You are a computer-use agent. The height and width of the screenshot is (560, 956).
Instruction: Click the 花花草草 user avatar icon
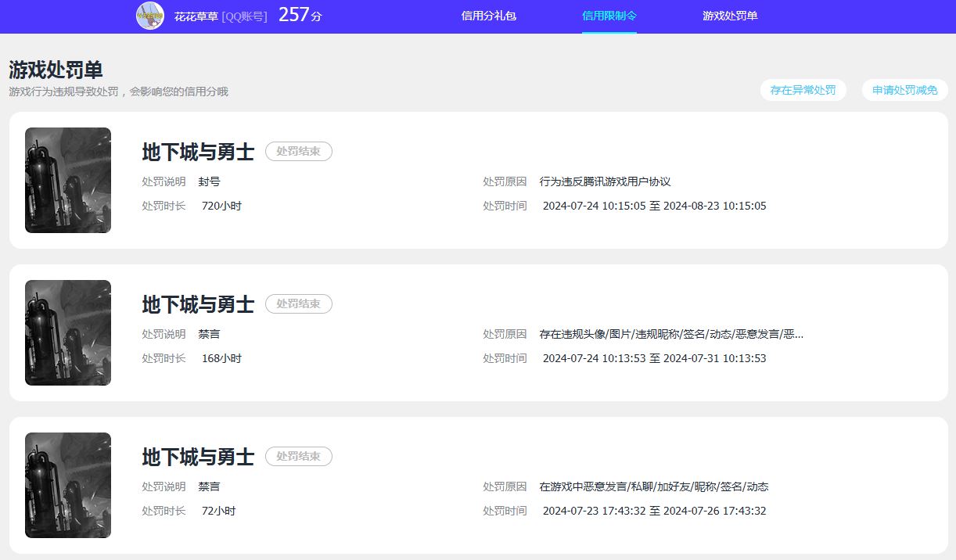[x=152, y=16]
